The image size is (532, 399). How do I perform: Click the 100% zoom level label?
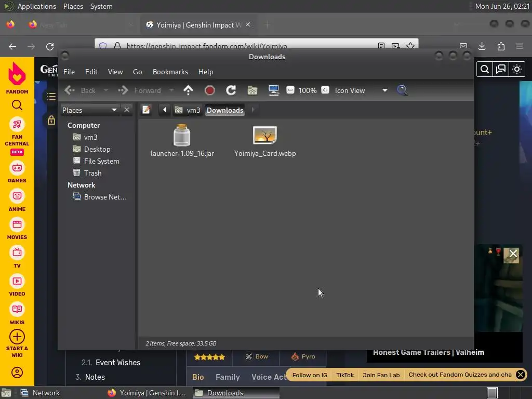[308, 90]
